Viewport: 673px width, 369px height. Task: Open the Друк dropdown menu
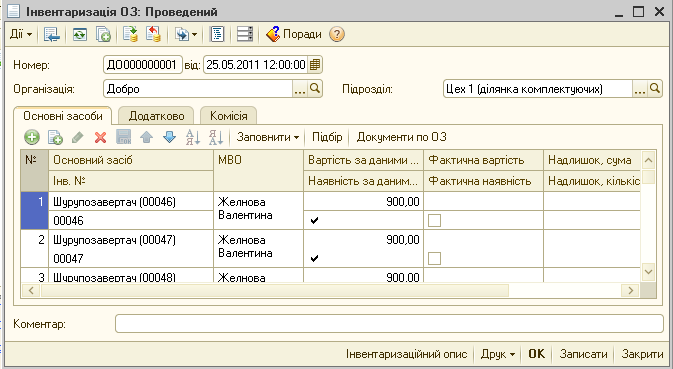[x=497, y=354]
